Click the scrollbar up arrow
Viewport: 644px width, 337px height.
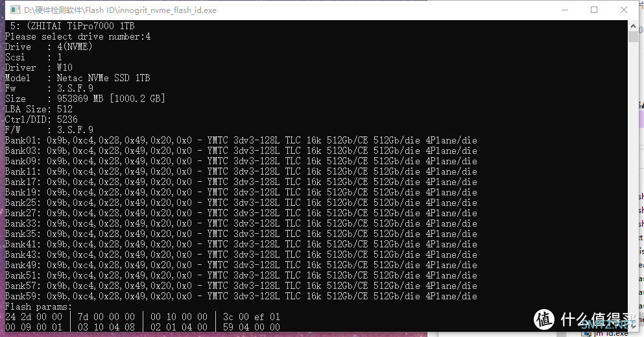[633, 25]
